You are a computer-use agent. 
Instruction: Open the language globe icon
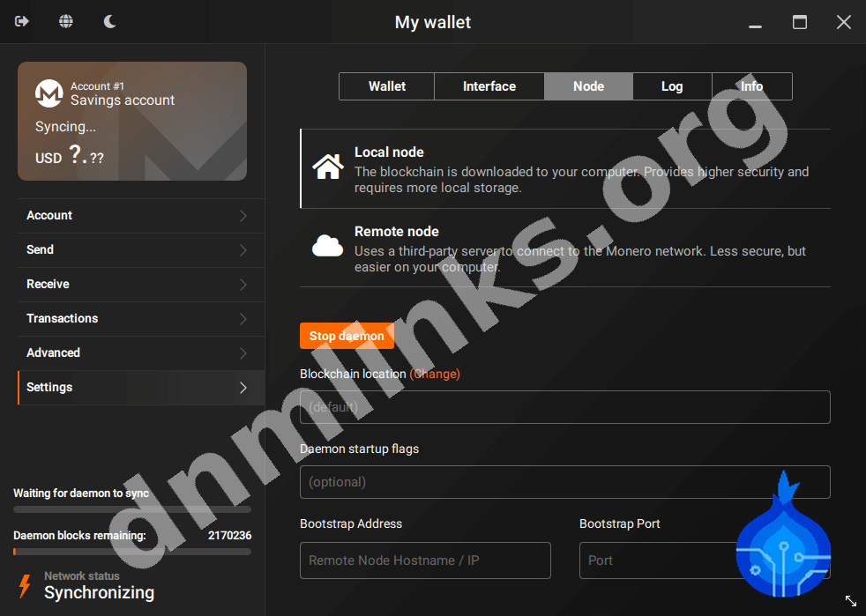click(x=66, y=22)
